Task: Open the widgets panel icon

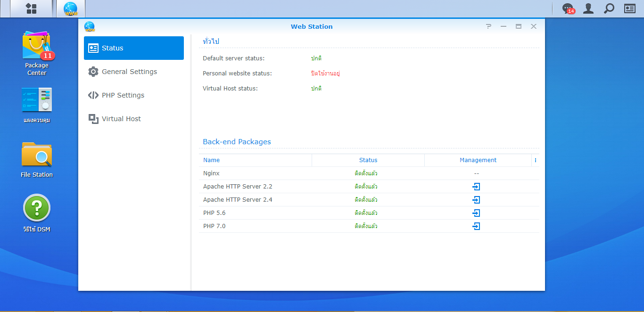Action: pyautogui.click(x=630, y=8)
